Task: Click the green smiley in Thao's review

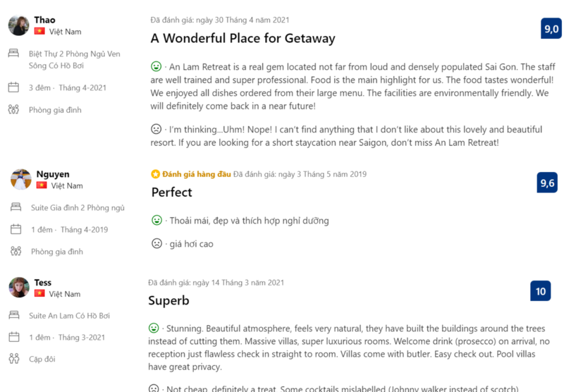Action: [x=157, y=66]
